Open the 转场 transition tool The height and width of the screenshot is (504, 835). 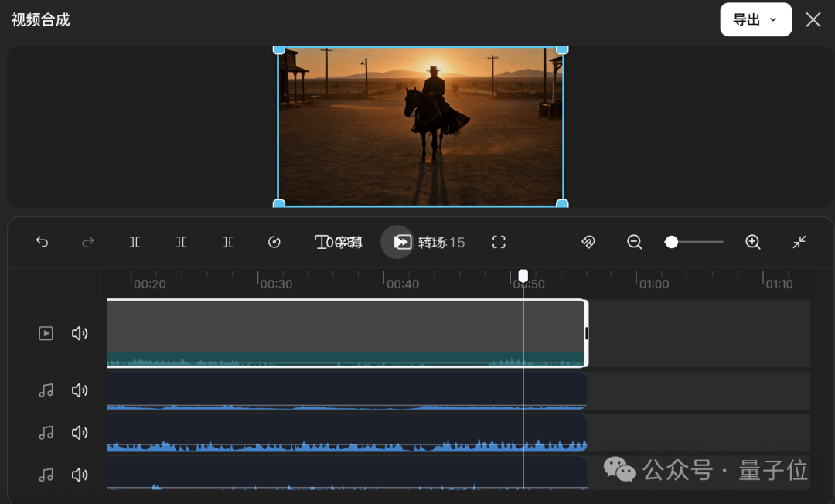(420, 242)
